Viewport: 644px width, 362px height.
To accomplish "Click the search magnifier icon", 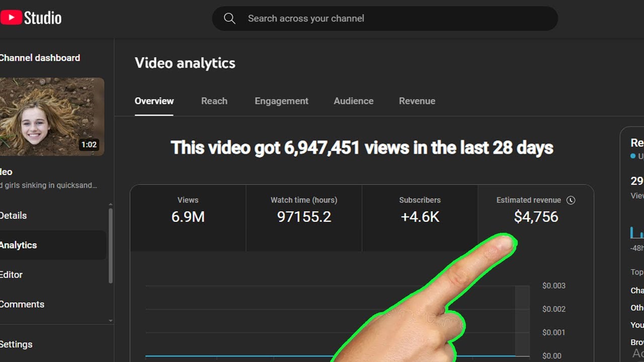I will 229,19.
